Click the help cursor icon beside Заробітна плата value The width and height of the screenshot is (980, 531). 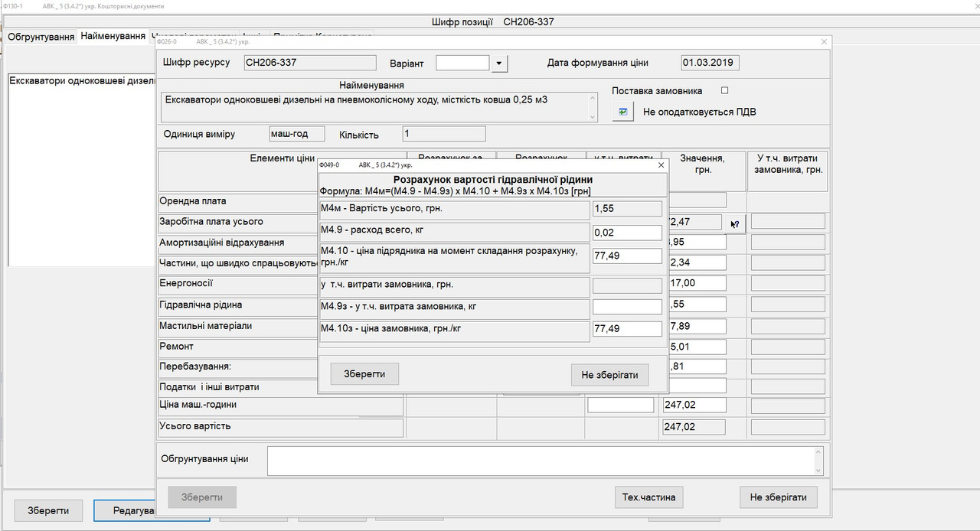(735, 224)
